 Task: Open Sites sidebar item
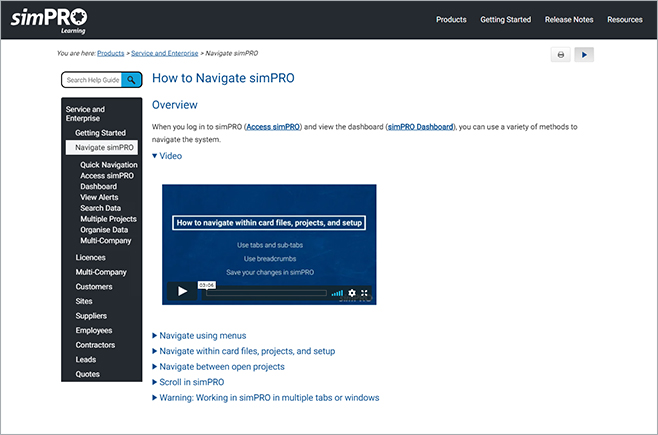tap(84, 301)
